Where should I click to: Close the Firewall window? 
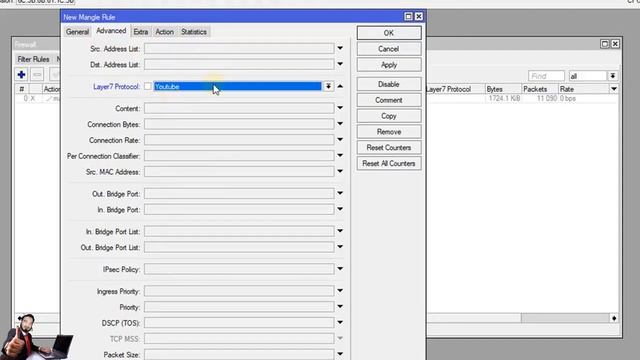pyautogui.click(x=615, y=44)
